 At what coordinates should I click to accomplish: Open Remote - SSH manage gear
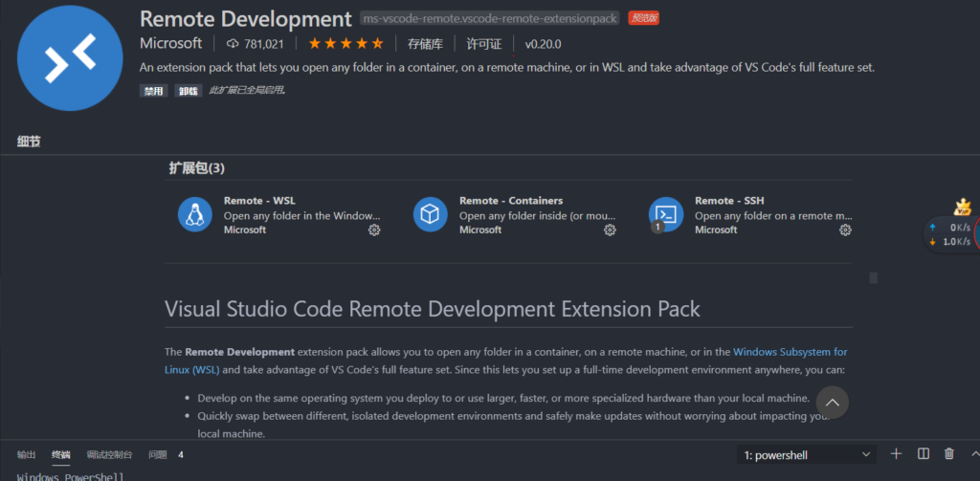click(x=845, y=230)
